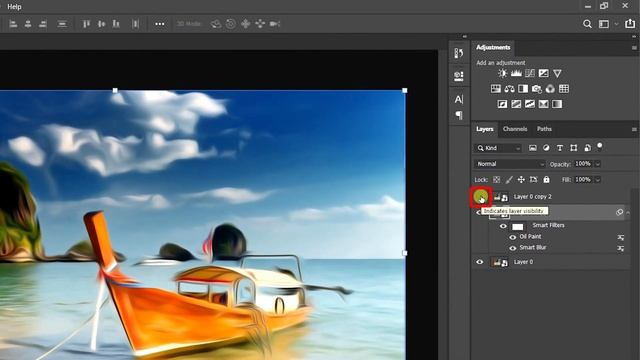Screen dimensions: 640x360
Task: Add a Curves adjustment
Action: [x=530, y=73]
